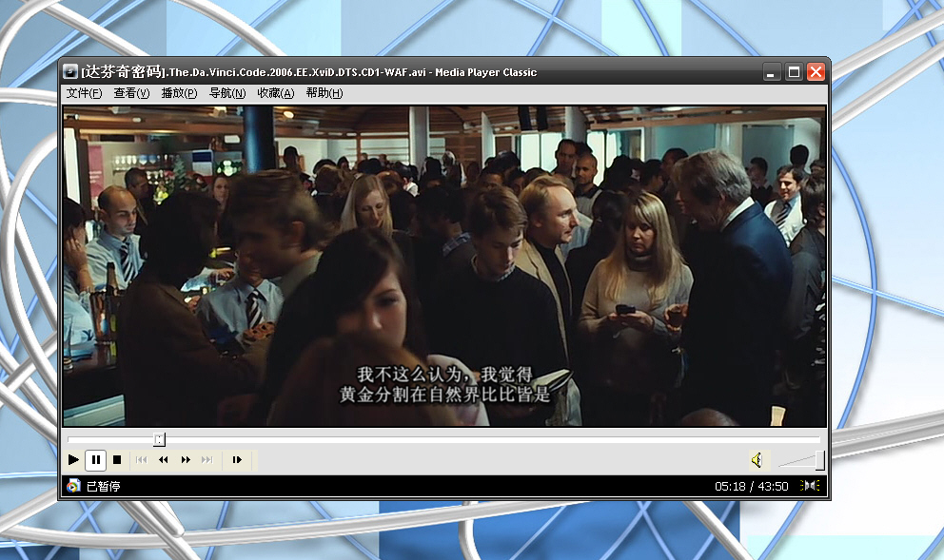Image resolution: width=944 pixels, height=560 pixels.
Task: Click the seek bar track near its middle
Action: tap(443, 439)
